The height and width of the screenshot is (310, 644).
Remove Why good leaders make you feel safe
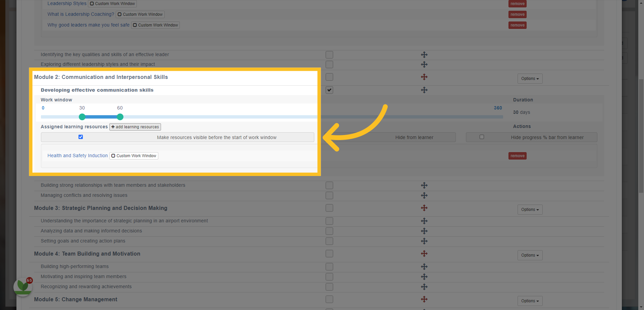point(518,25)
